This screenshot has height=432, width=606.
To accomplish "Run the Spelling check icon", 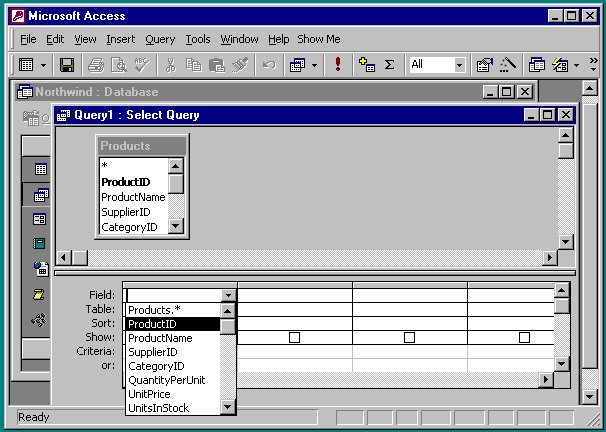I will coord(142,65).
